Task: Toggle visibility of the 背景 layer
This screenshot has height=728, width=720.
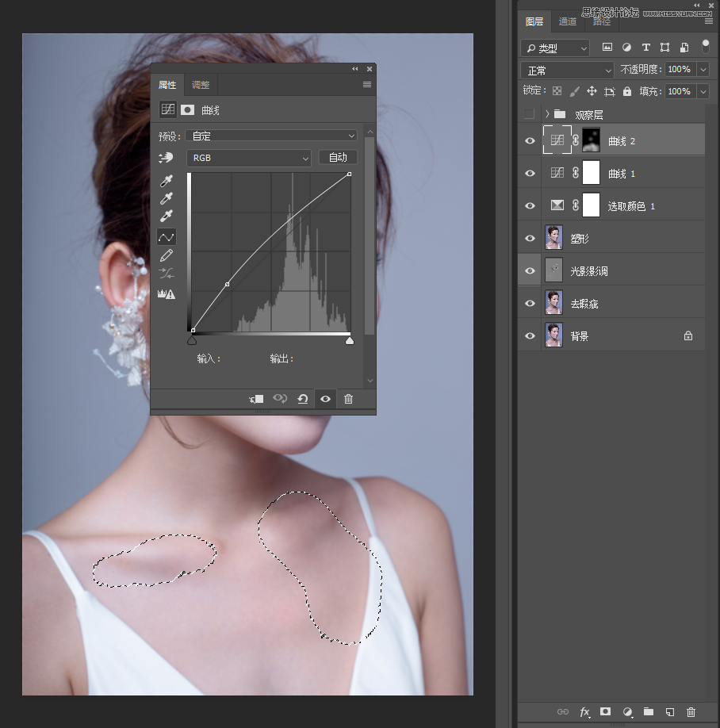Action: (530, 335)
